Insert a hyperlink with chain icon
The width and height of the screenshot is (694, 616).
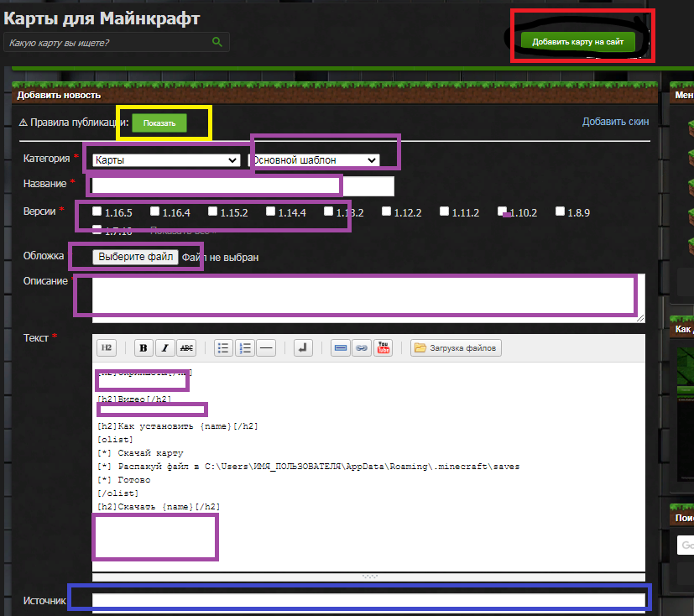click(362, 347)
